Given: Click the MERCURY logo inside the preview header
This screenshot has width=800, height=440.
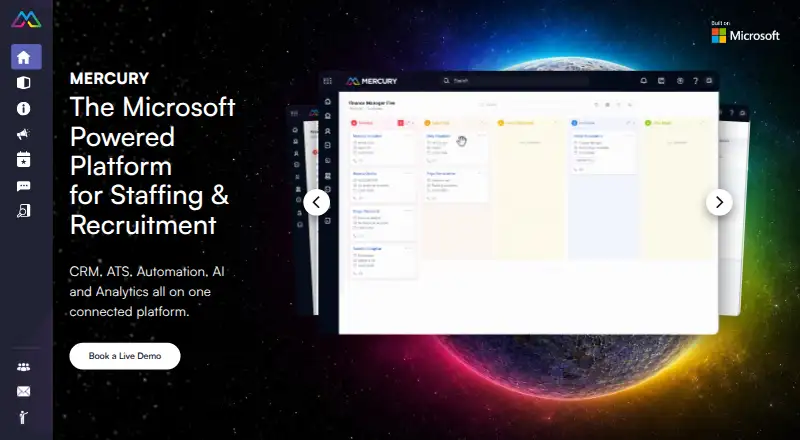Looking at the screenshot, I should pos(371,81).
